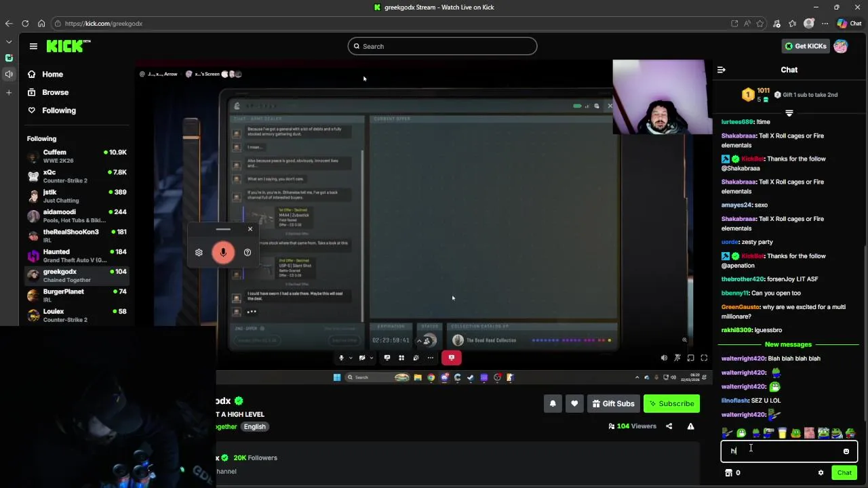Open aidamoodi channel in Following list

click(77, 216)
